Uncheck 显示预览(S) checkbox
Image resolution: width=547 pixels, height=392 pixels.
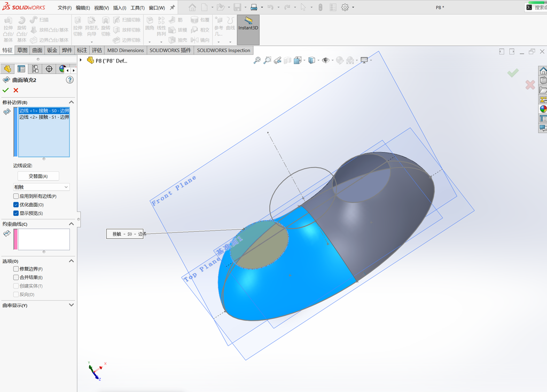(x=16, y=213)
